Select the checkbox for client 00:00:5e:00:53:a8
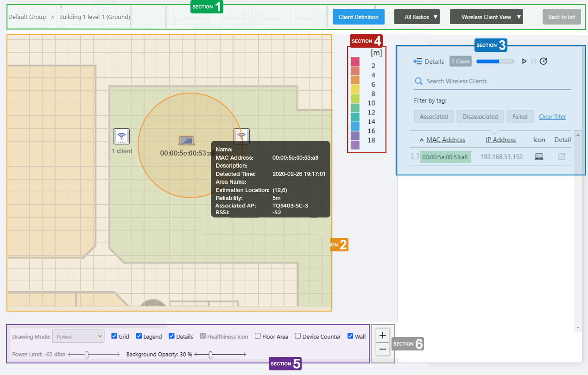The height and width of the screenshot is (375, 588). pos(415,156)
